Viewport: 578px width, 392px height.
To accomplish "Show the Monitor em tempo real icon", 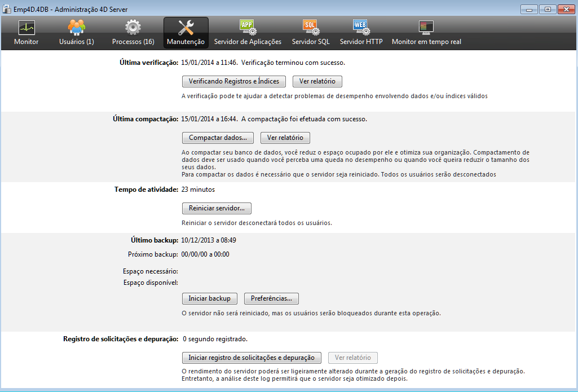I will 426,27.
